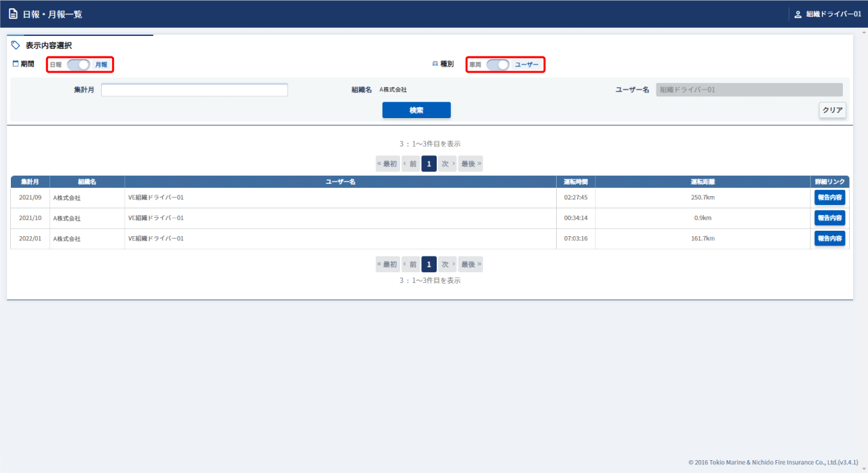
Task: Click the document icon beside 日報・月報一覧
Action: point(13,14)
